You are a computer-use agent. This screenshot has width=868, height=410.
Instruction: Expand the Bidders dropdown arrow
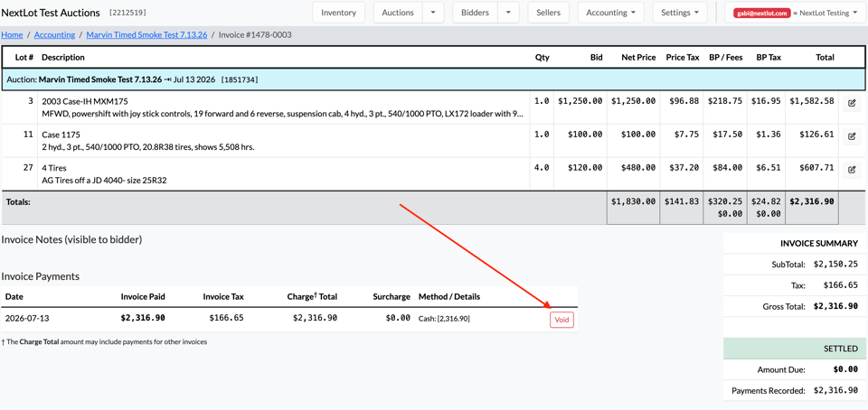pyautogui.click(x=508, y=12)
